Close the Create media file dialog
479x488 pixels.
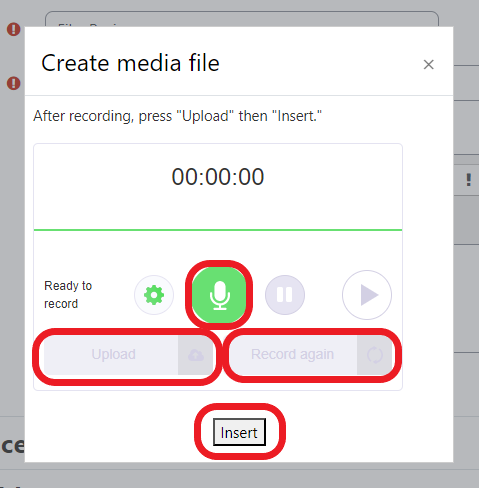click(428, 64)
